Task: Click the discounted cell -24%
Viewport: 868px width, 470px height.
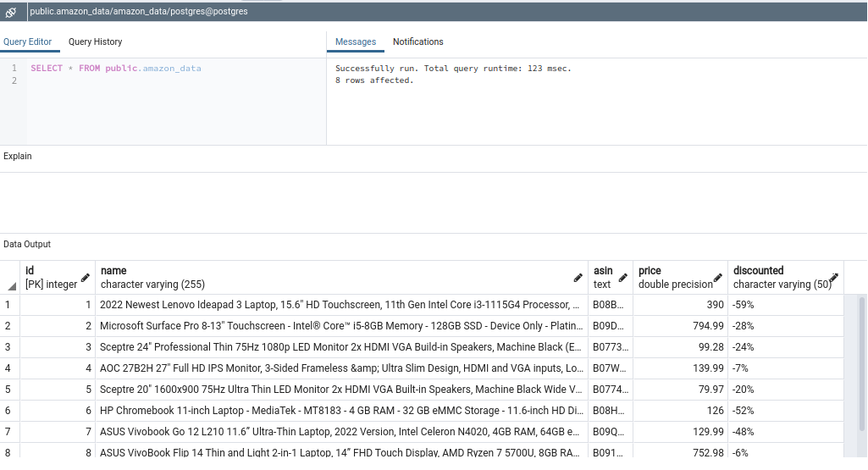Action: [x=786, y=347]
